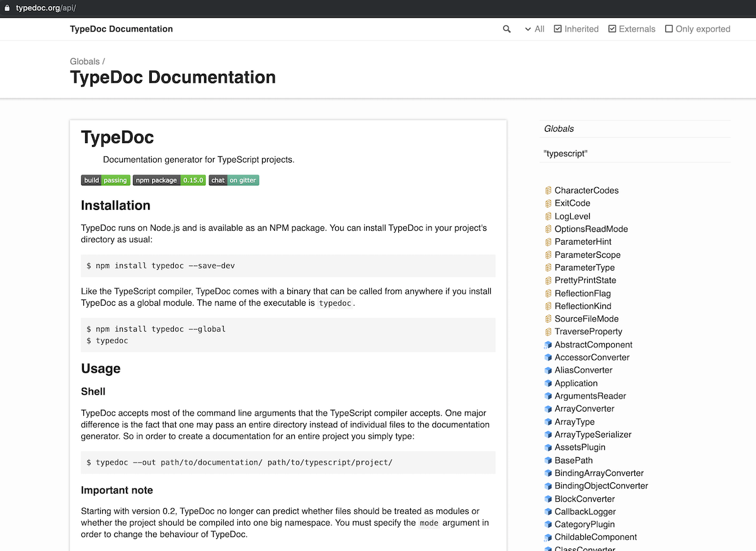756x551 pixels.
Task: Click the AccessorConverter class icon
Action: pyautogui.click(x=548, y=357)
